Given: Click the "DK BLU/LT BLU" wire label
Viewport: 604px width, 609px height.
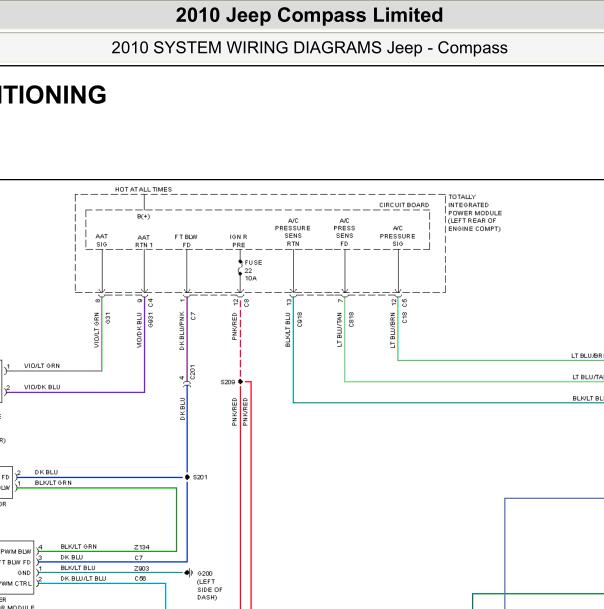Looking at the screenshot, I should pos(83,579).
